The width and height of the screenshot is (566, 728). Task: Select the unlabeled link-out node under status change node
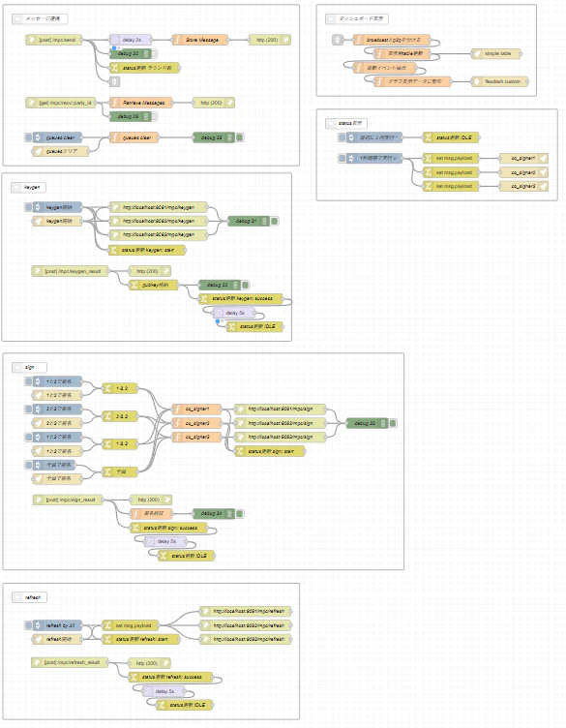114,81
